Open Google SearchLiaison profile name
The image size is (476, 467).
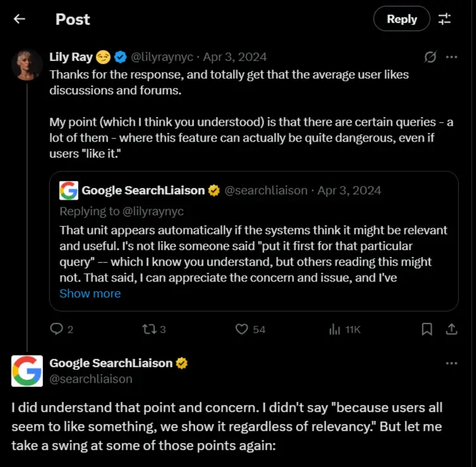click(x=111, y=363)
